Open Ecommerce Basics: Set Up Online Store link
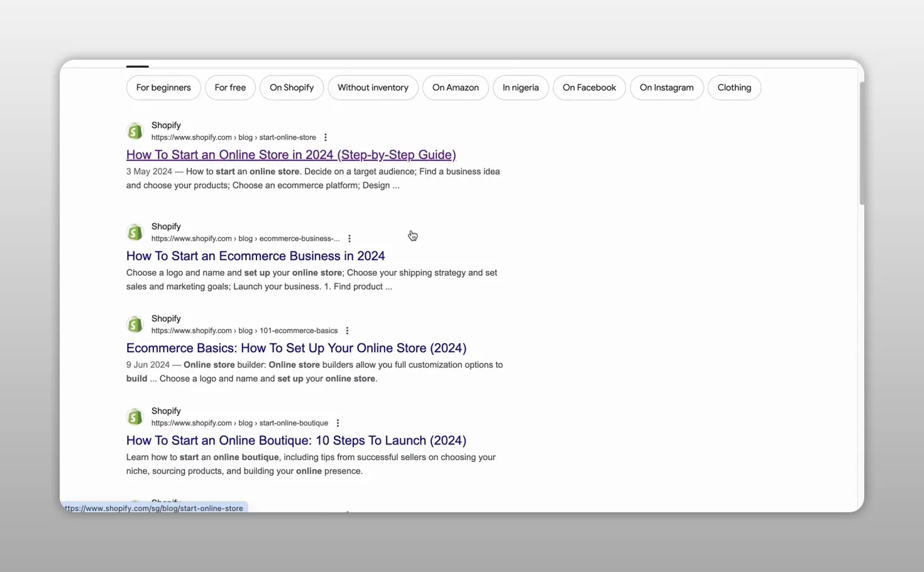This screenshot has width=924, height=572. tap(296, 348)
